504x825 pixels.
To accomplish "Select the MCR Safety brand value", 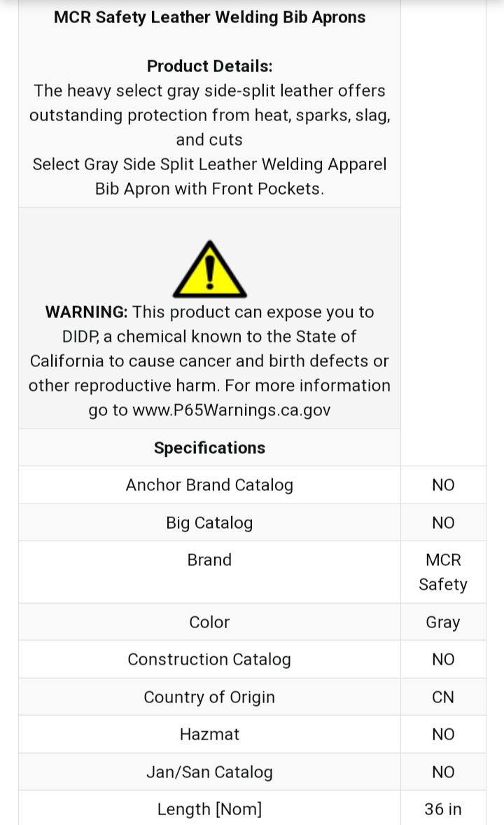I will (443, 572).
